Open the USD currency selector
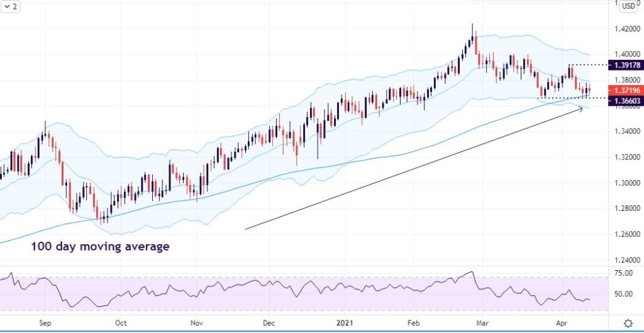This screenshot has width=644, height=333. 628,7
